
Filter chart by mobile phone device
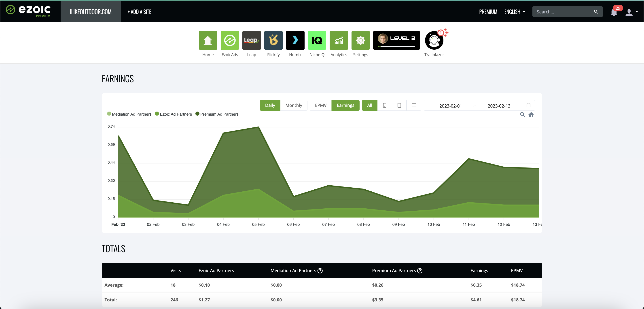coord(385,105)
